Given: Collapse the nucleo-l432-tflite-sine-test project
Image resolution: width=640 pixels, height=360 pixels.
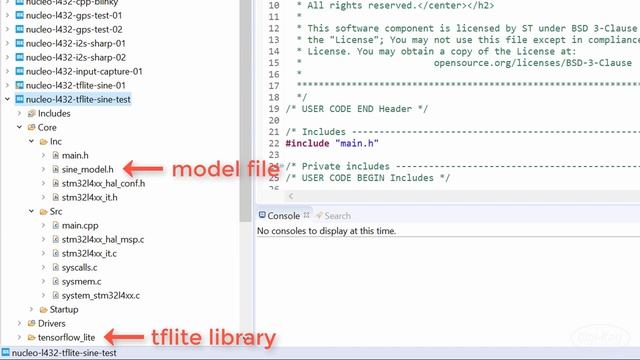Looking at the screenshot, I should coord(7,99).
